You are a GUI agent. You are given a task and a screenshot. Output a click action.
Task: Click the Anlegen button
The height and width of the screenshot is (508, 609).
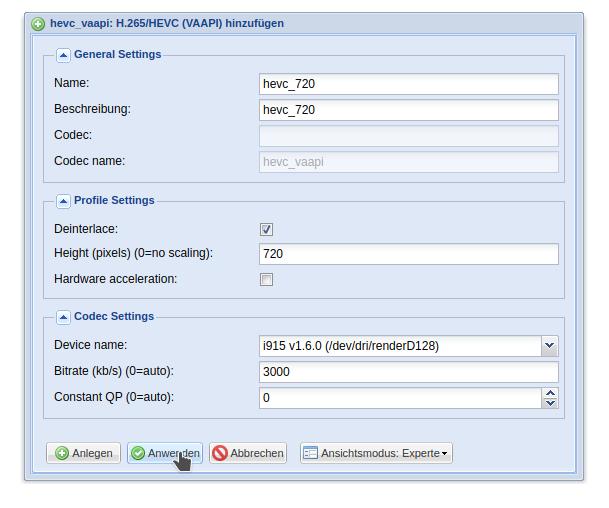pos(84,453)
